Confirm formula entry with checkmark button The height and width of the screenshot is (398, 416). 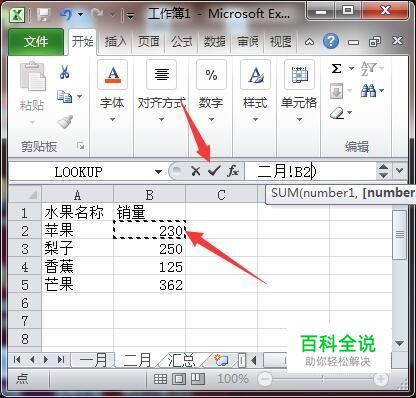click(x=214, y=171)
